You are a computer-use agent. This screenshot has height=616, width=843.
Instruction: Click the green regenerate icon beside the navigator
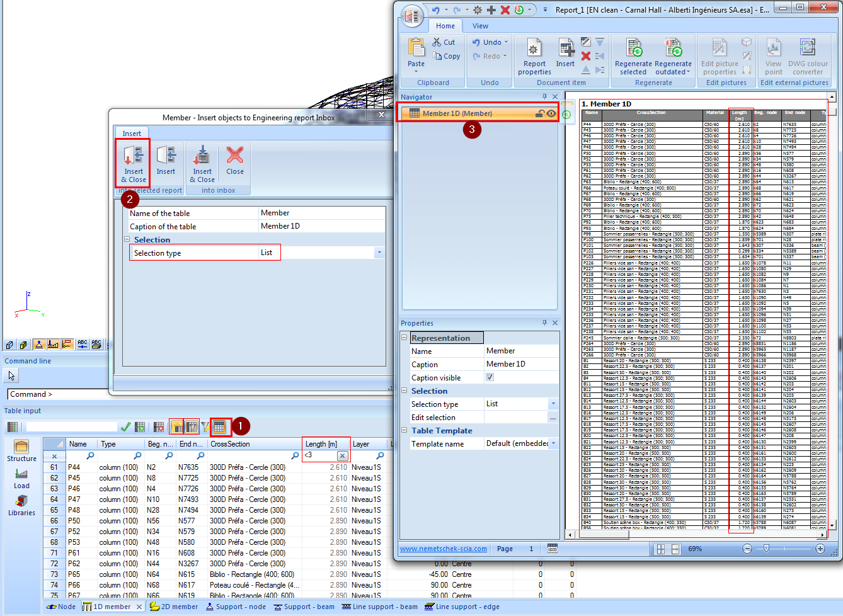click(x=566, y=115)
